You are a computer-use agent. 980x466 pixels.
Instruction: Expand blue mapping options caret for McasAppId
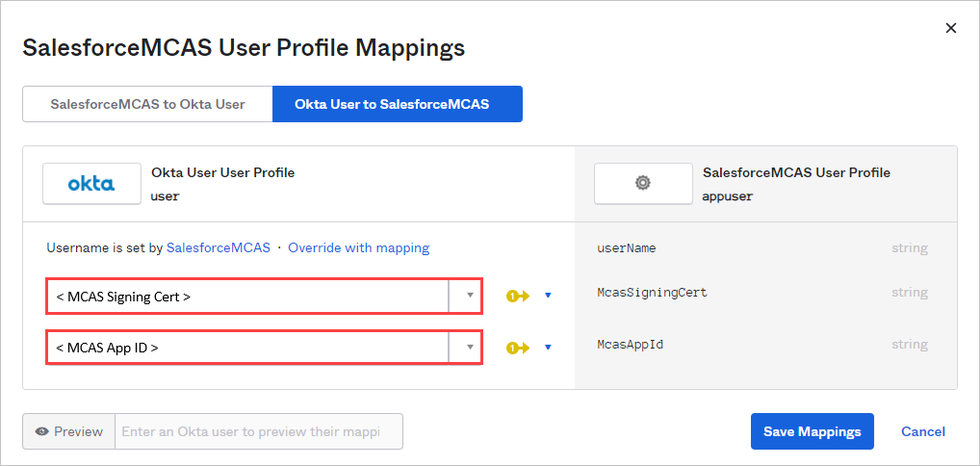point(548,348)
